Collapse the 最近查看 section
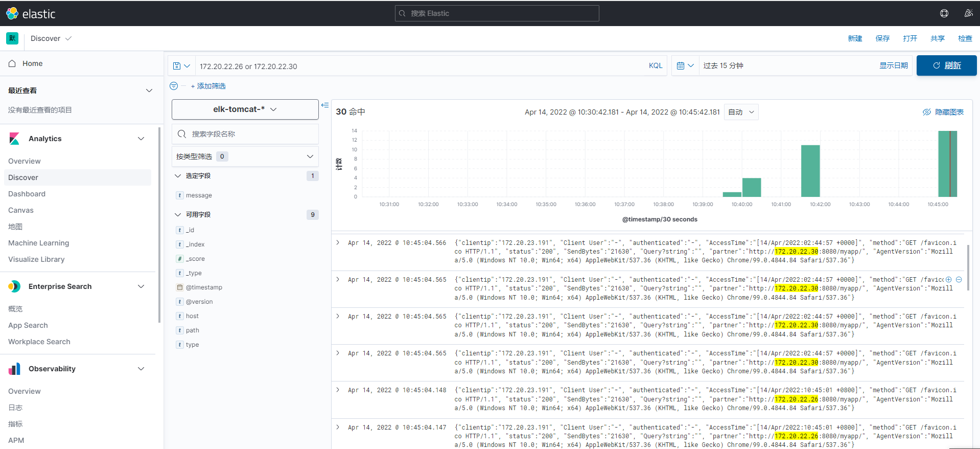980x449 pixels. pos(149,91)
